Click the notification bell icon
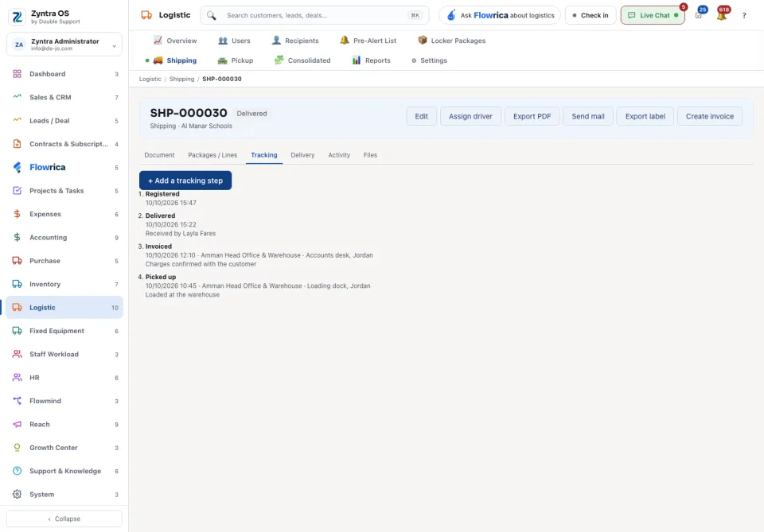The width and height of the screenshot is (764, 532). [x=722, y=16]
